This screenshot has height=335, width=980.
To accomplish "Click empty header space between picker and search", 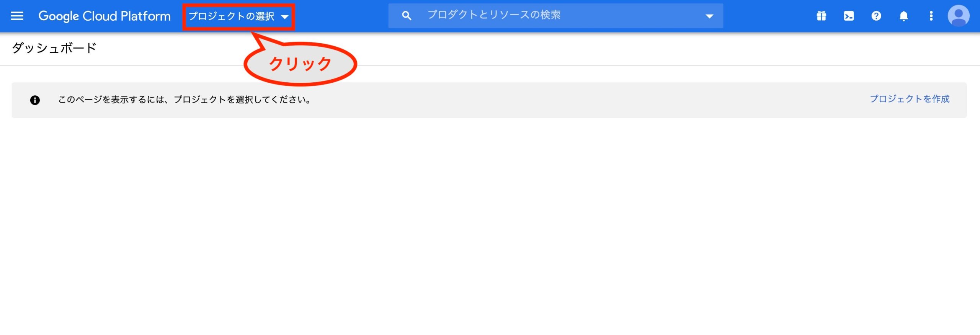I will coord(341,16).
